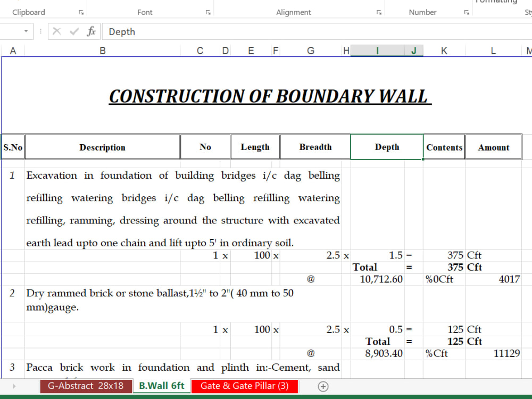Select the B.Wall 6ft sheet tab
The height and width of the screenshot is (399, 532).
(162, 386)
